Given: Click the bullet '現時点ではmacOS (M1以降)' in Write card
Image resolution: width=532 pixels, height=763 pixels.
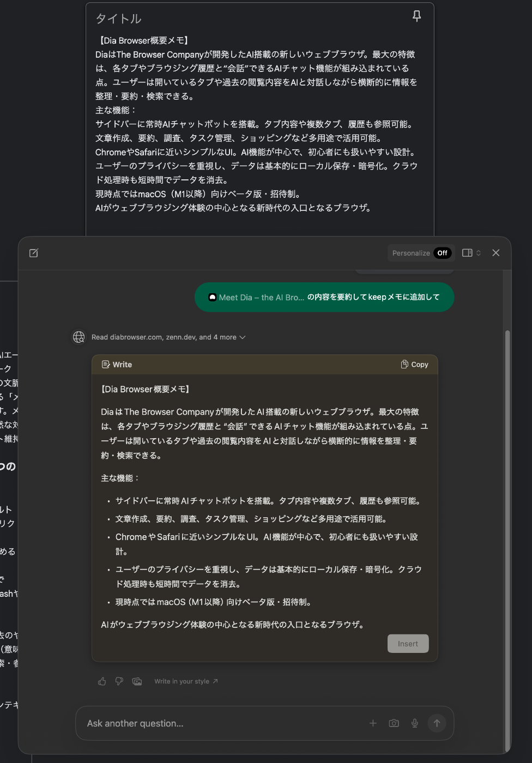Looking at the screenshot, I should tap(215, 602).
